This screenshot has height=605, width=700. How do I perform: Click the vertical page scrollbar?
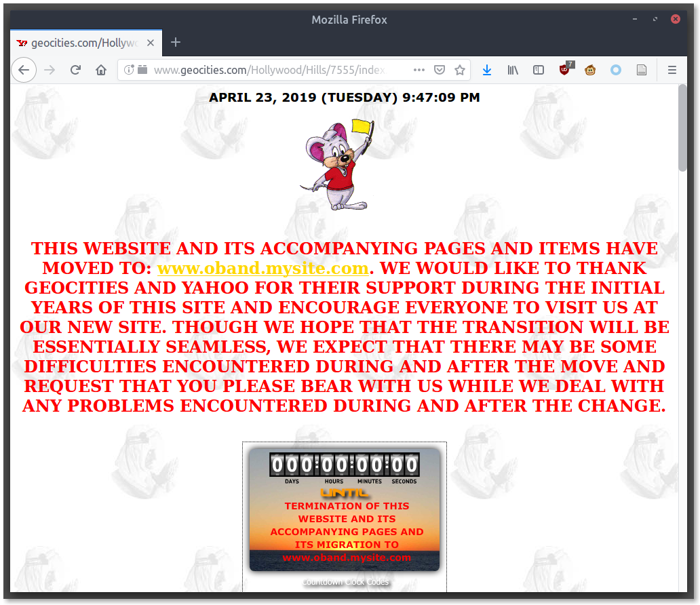coord(683,129)
